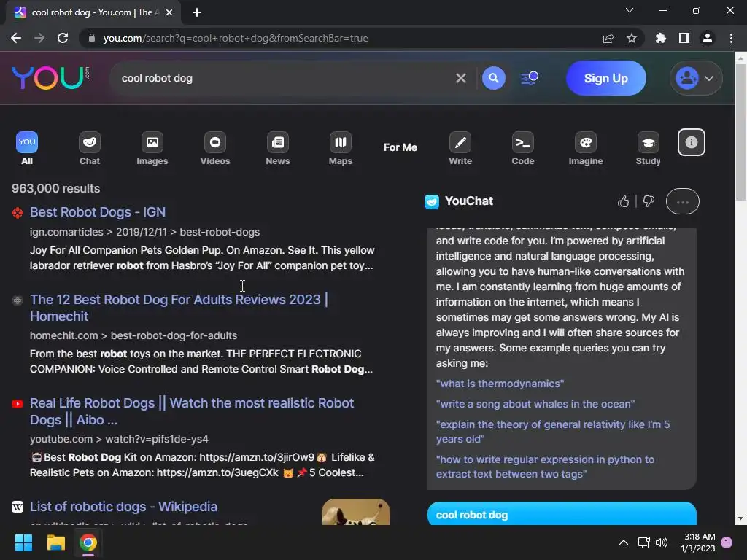Click the robotic dog thumbnail image
Viewport: 747px width, 560px height.
click(x=356, y=512)
